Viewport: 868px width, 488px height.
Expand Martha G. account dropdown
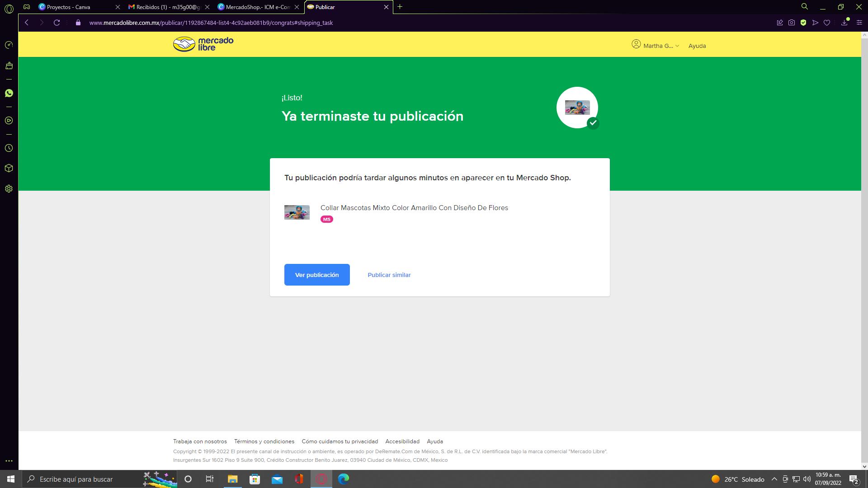pos(656,46)
